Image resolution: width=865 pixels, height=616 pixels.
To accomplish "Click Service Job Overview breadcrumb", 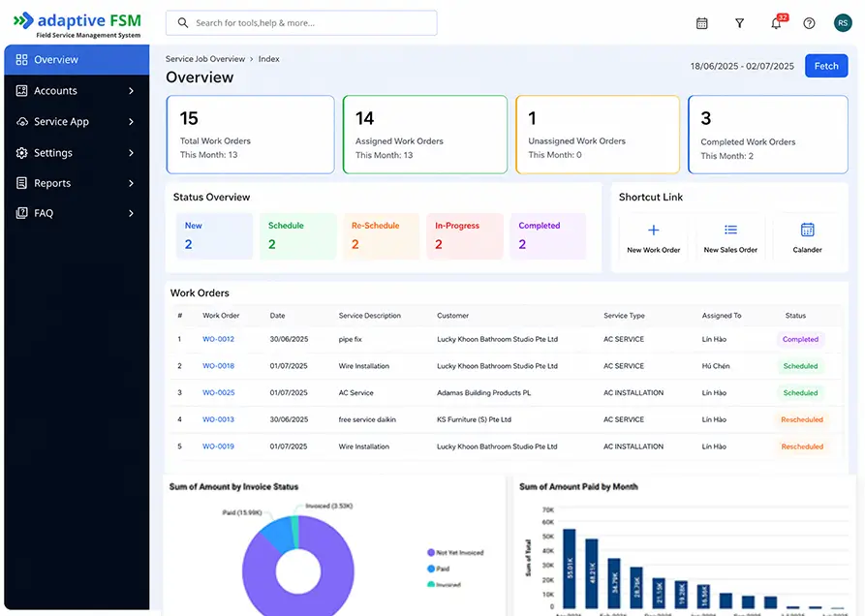I will click(205, 59).
